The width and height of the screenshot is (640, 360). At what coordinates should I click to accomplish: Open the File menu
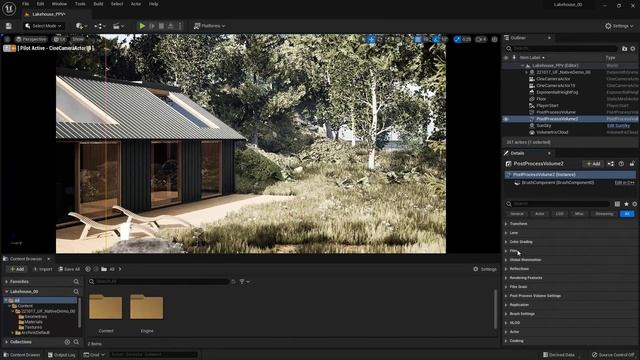pyautogui.click(x=25, y=4)
